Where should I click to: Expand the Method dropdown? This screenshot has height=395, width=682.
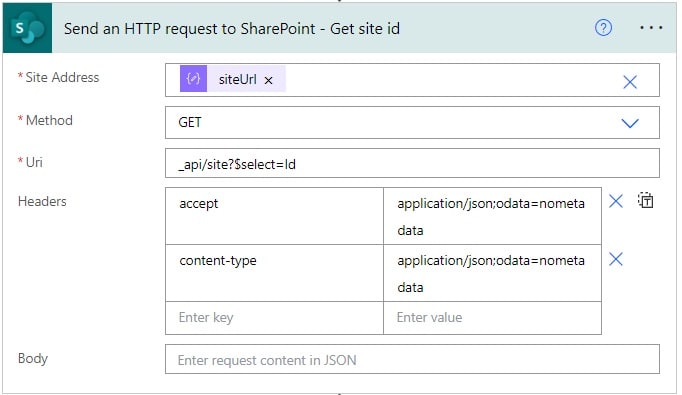[x=629, y=123]
